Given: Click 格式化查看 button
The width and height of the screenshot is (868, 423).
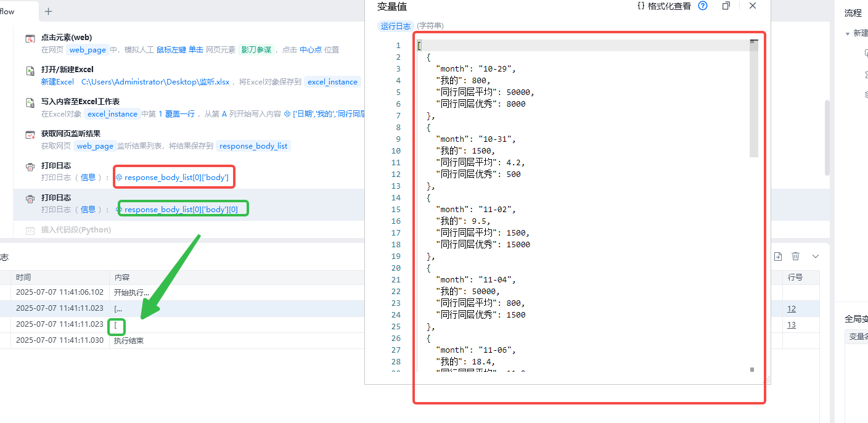Looking at the screenshot, I should (664, 6).
